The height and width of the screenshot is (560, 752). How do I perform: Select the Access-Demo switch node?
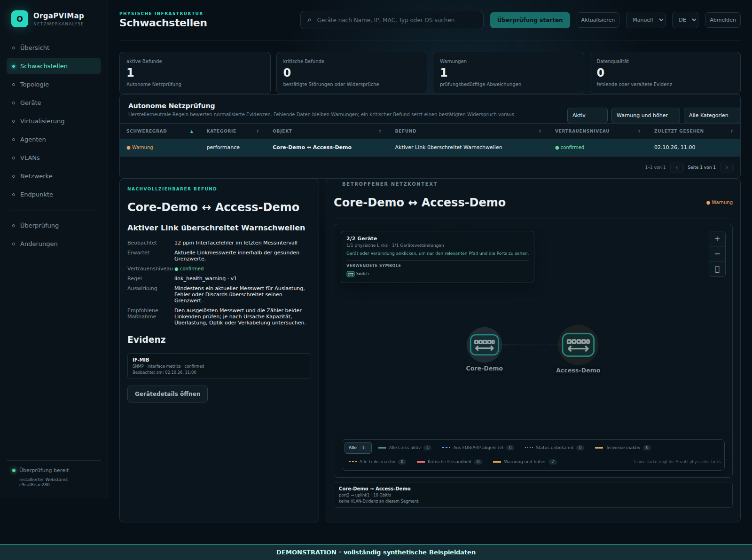pyautogui.click(x=578, y=345)
